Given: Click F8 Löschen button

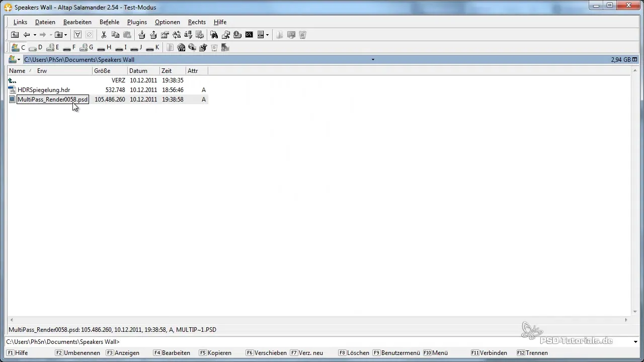Looking at the screenshot, I should [354, 353].
